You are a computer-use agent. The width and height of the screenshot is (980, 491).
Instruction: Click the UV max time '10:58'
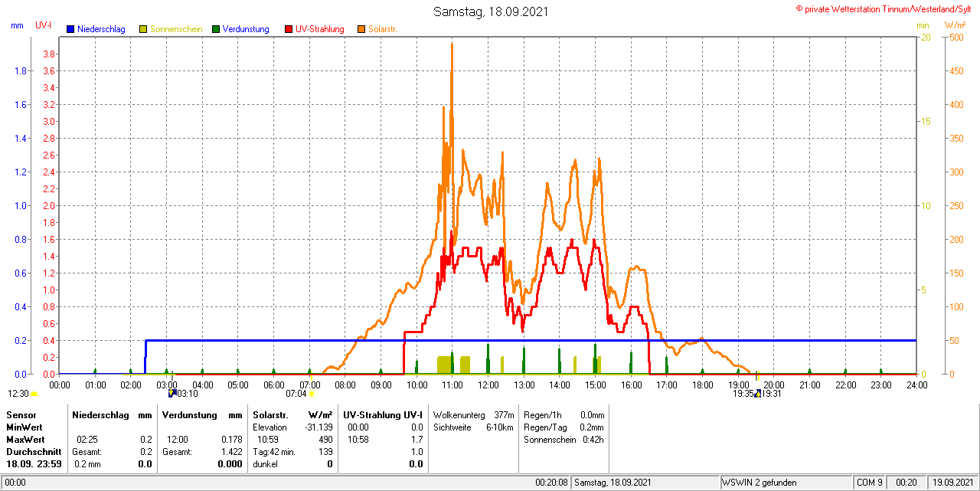point(358,440)
